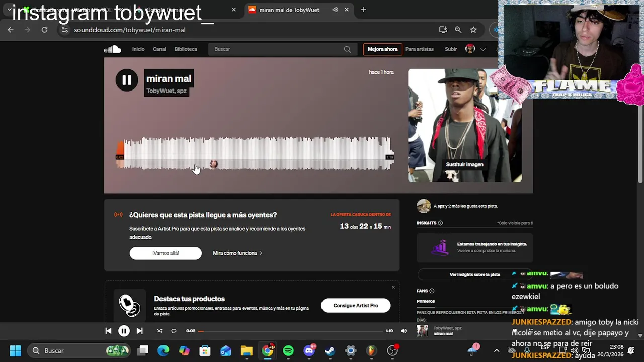Open the Canal menu item

(159, 49)
